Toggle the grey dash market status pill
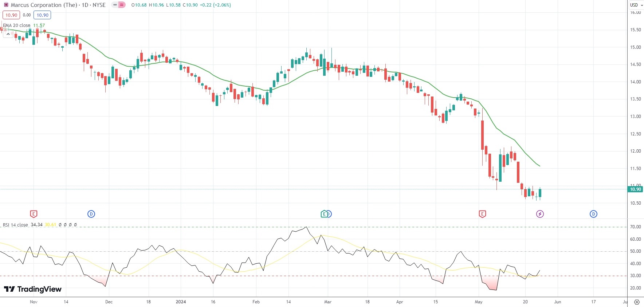644x307 pixels. 115,5
